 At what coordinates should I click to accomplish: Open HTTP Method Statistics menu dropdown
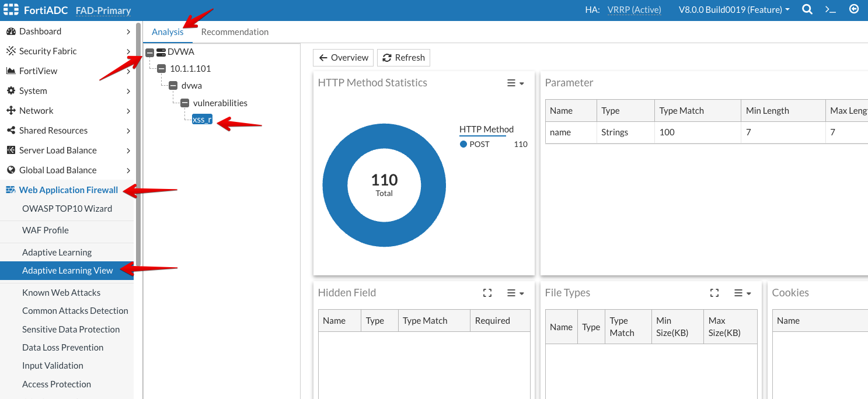click(x=515, y=83)
